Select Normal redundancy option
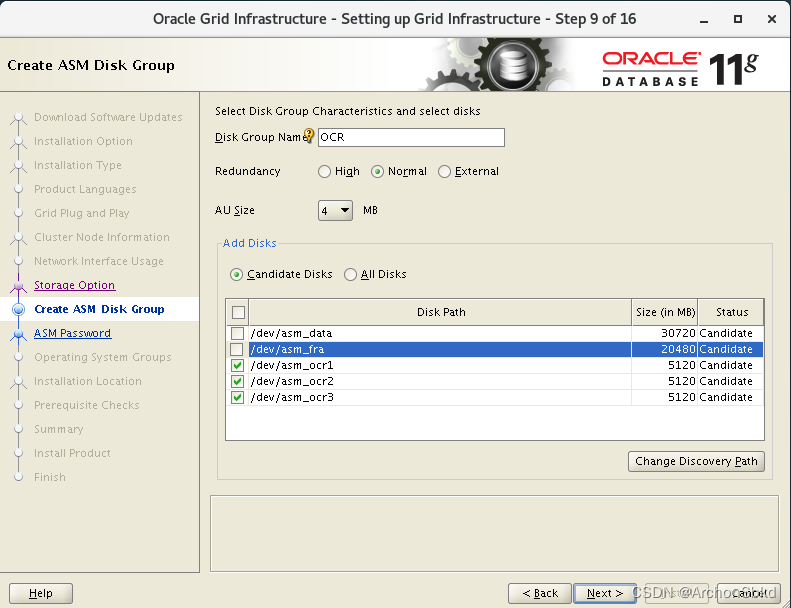 (377, 172)
